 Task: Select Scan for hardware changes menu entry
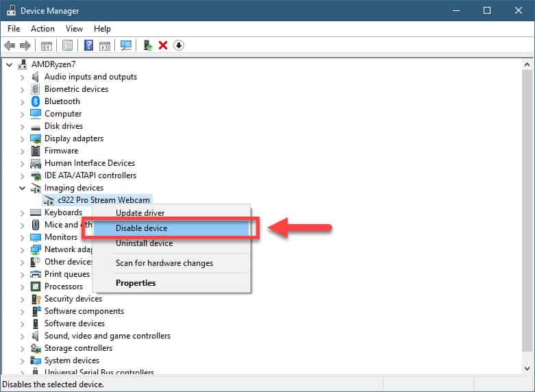(172, 263)
